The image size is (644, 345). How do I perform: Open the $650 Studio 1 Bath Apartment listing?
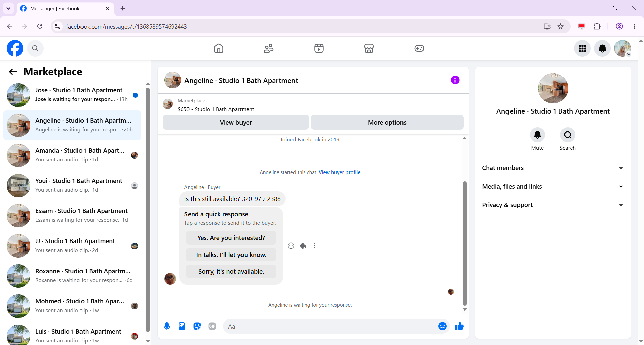[216, 109]
